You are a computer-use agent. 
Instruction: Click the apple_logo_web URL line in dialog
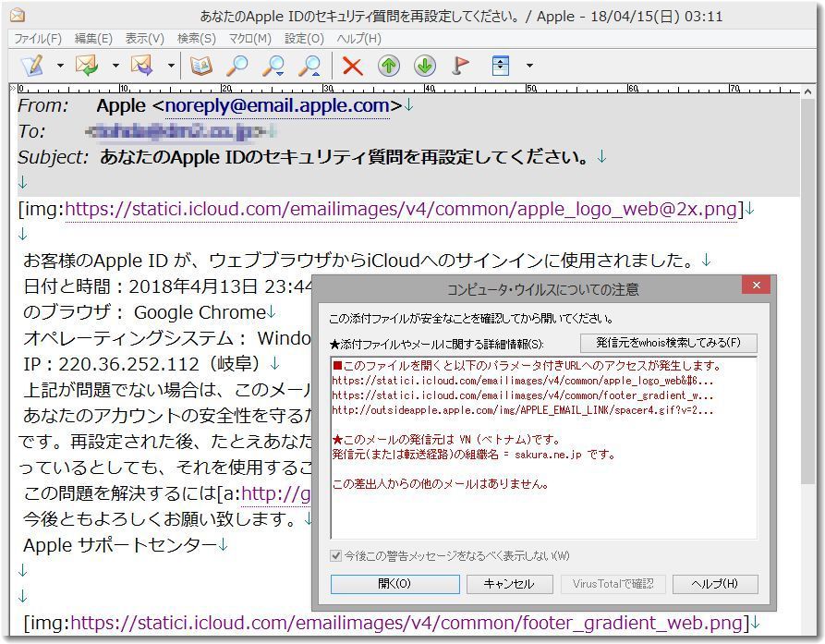point(523,381)
